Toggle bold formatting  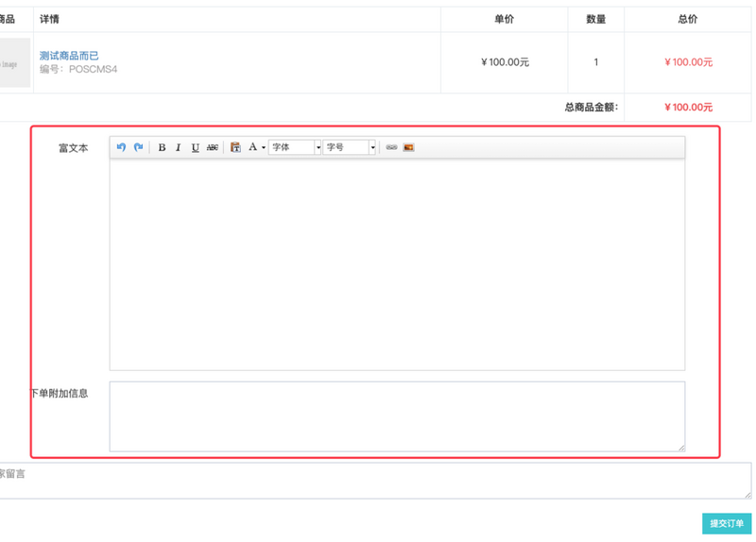[162, 147]
